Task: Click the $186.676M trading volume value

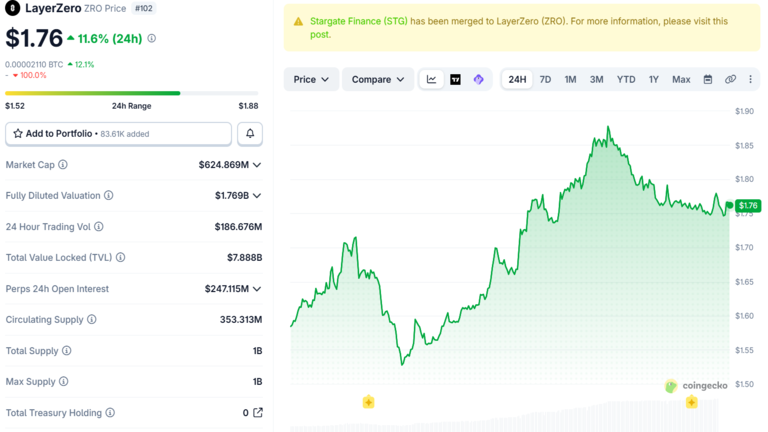Action: tap(238, 227)
